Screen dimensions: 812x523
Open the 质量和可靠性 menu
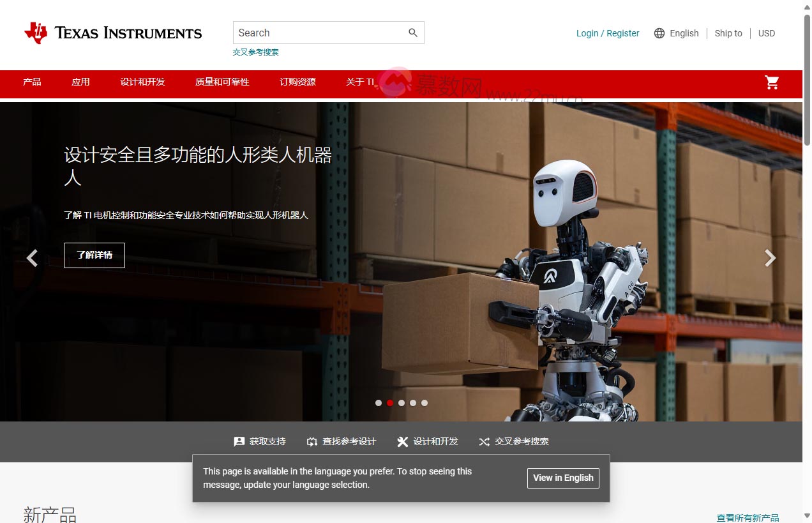(222, 82)
